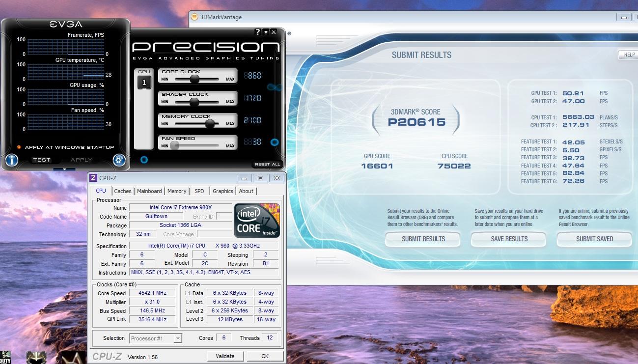Screen dimensions: 638x364
Task: Click the GPU usage monitoring graph
Action: (66, 97)
